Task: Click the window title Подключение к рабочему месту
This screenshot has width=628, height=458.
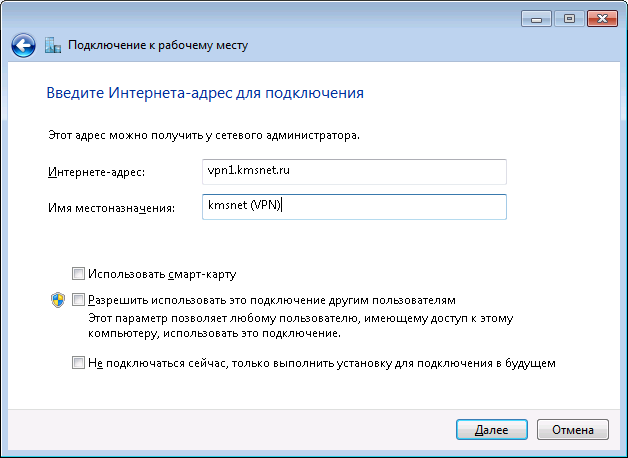Action: pyautogui.click(x=158, y=45)
